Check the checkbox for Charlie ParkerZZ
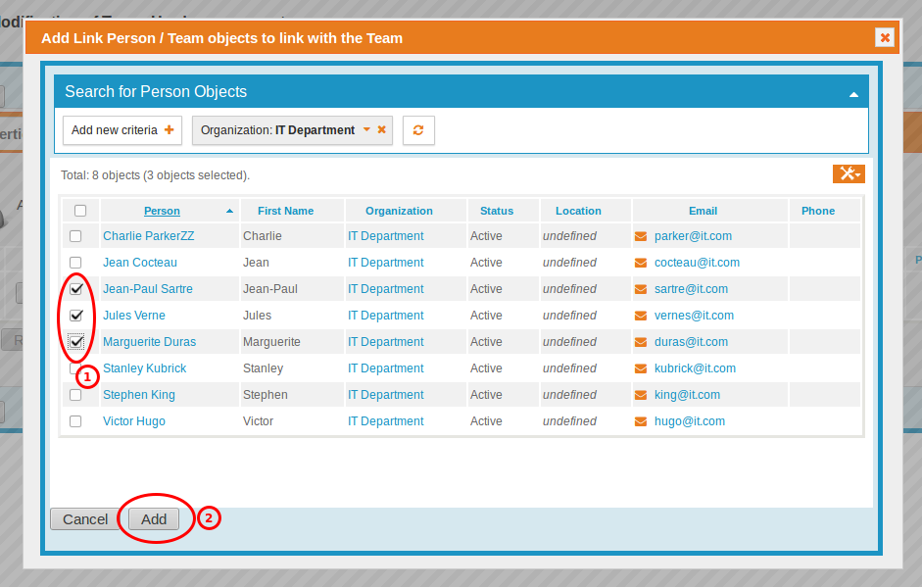Screen dimensions: 922x588 [75, 235]
